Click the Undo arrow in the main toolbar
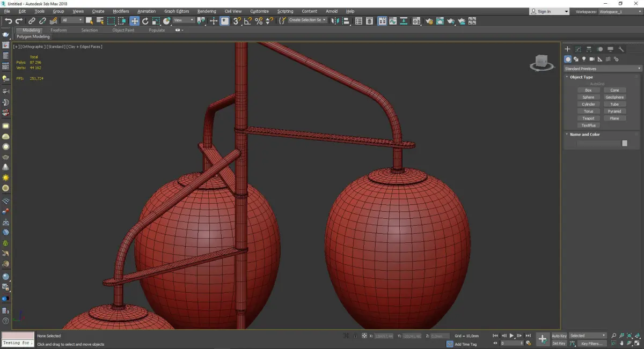This screenshot has width=644, height=349. click(8, 21)
